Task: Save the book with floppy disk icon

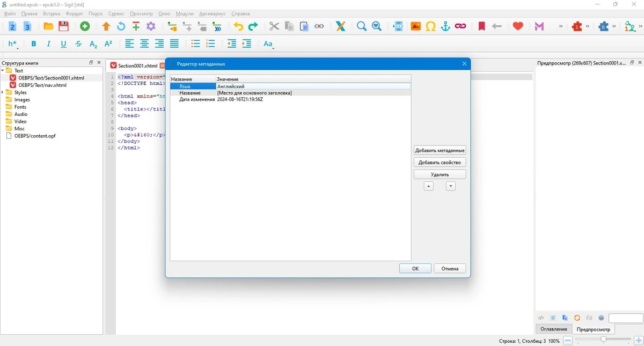Action: pos(63,26)
